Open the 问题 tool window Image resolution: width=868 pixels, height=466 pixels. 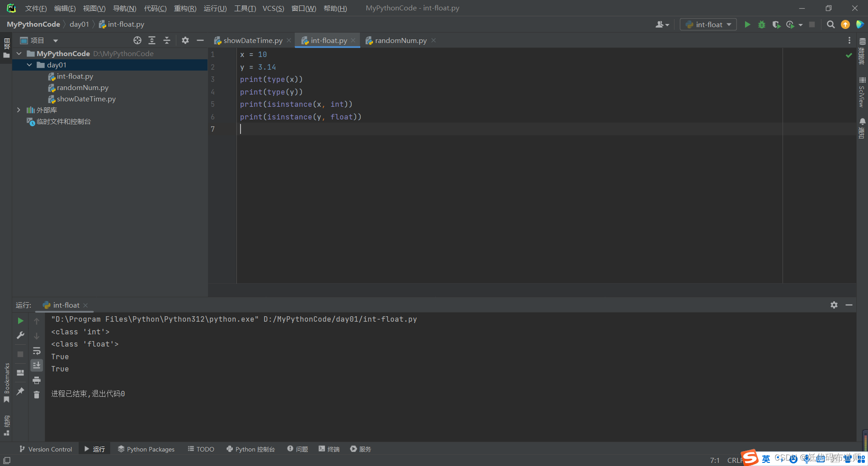tap(297, 449)
